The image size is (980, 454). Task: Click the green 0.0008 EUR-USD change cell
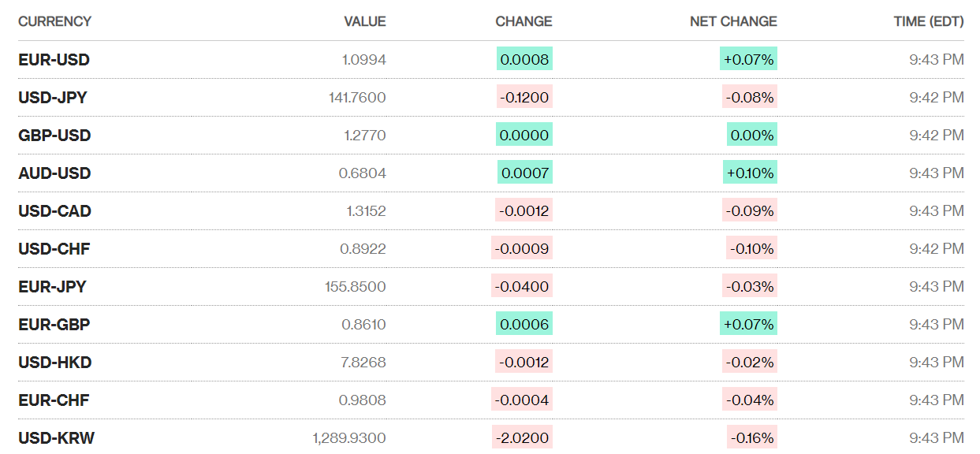(x=524, y=60)
